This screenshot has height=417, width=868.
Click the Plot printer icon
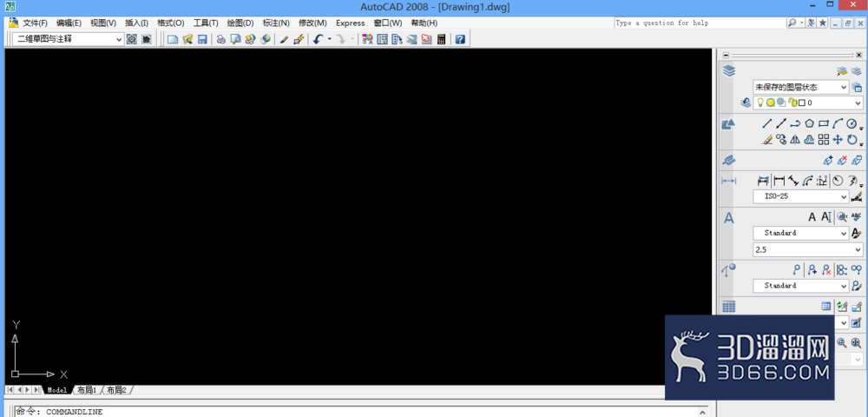(220, 39)
